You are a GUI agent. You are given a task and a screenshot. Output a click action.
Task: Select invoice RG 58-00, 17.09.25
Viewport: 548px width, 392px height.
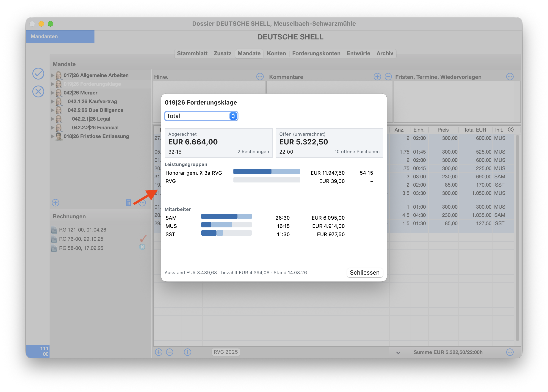pyautogui.click(x=81, y=248)
